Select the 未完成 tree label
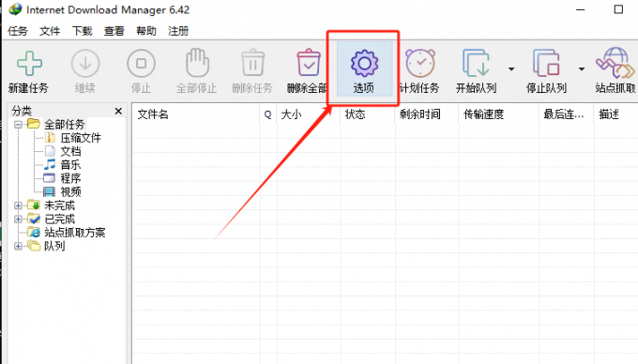The width and height of the screenshot is (638, 364). 59,205
